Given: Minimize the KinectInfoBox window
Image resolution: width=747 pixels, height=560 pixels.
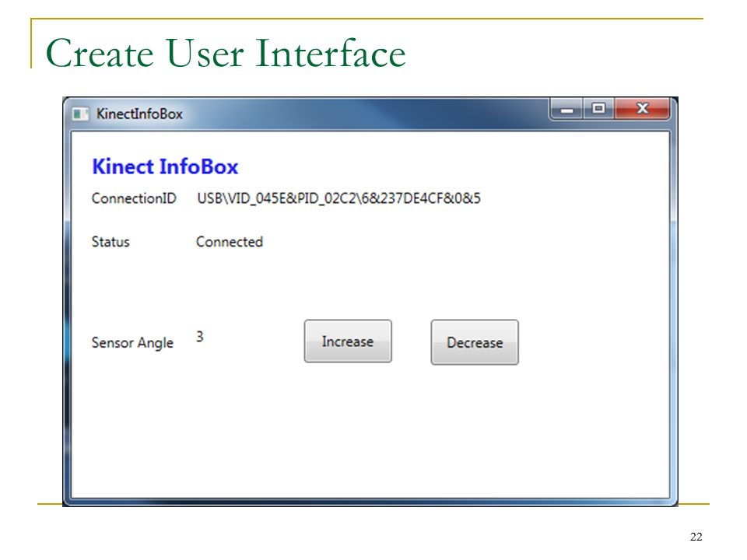Looking at the screenshot, I should coord(566,109).
